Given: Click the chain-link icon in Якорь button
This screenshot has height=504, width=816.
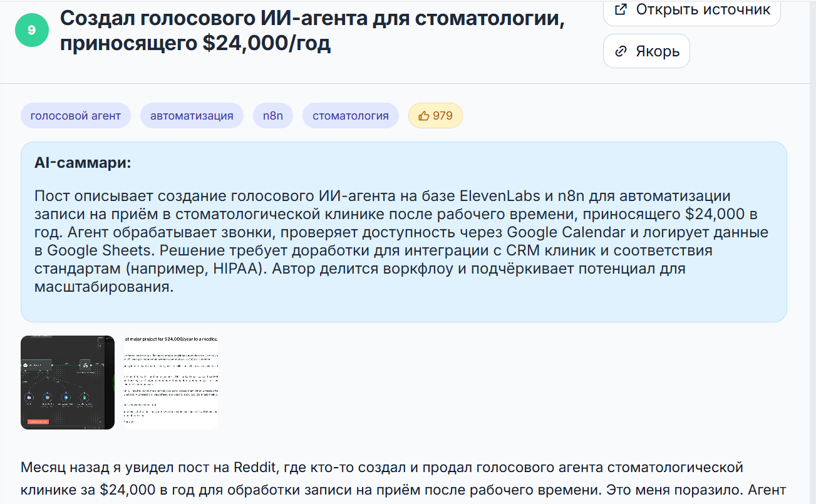Looking at the screenshot, I should click(x=621, y=51).
